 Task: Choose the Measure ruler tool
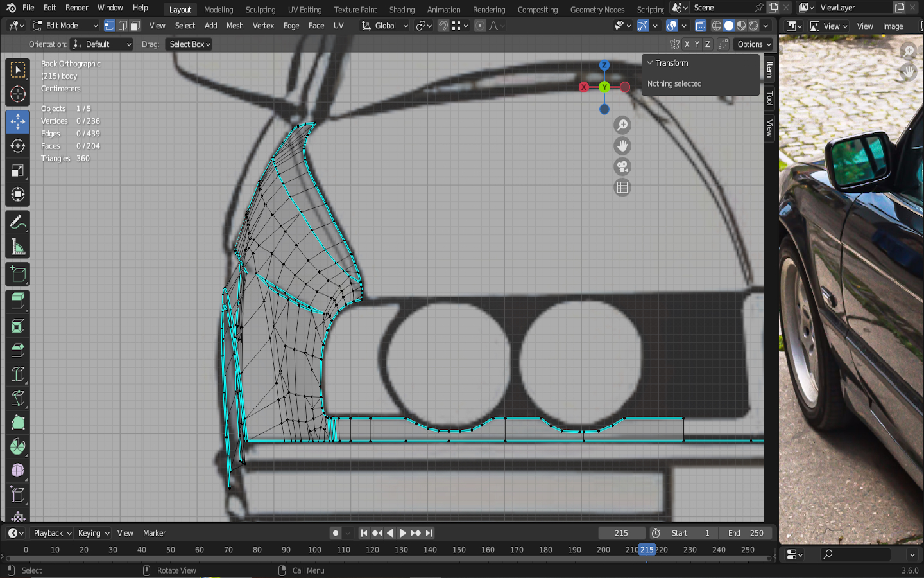pos(17,247)
